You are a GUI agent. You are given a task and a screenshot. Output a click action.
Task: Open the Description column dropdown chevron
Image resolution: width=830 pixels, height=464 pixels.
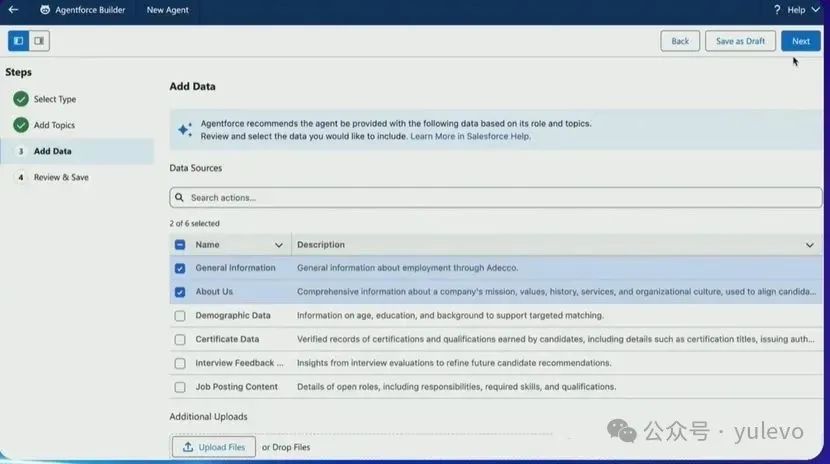click(809, 245)
